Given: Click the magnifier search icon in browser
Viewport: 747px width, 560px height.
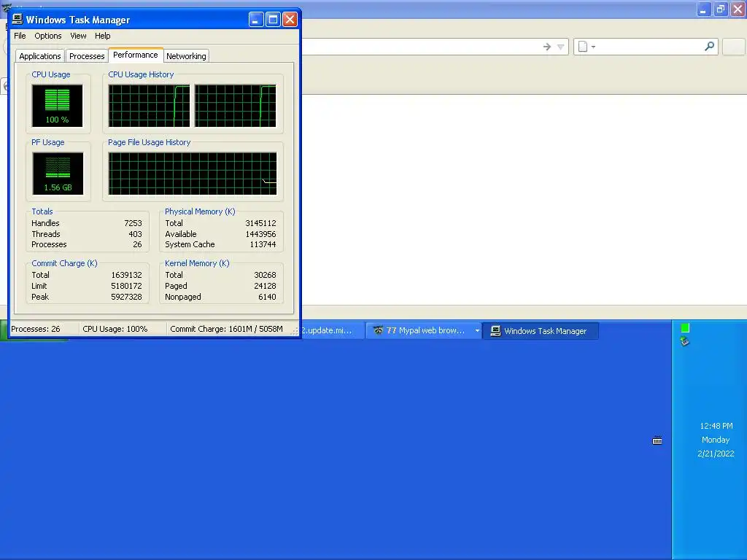Looking at the screenshot, I should point(709,46).
